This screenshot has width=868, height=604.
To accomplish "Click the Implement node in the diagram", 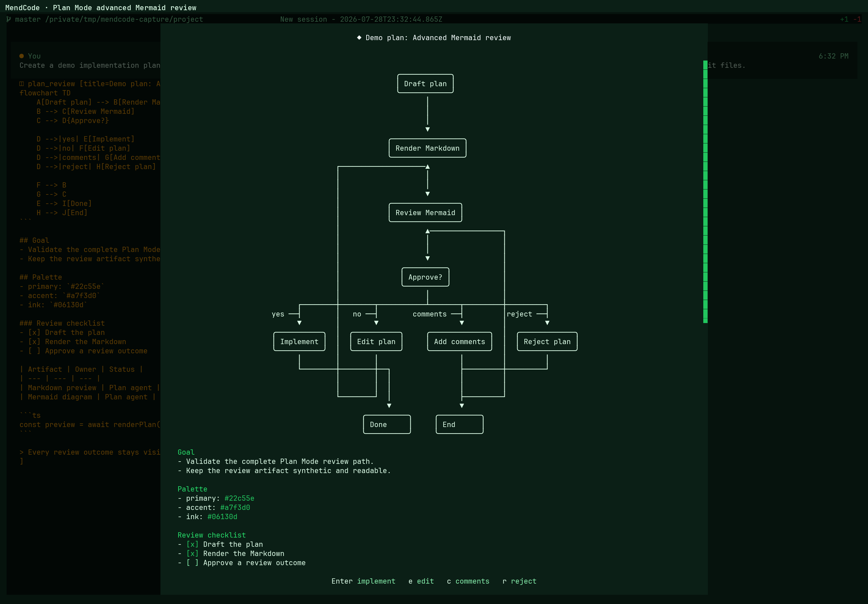I will (x=300, y=341).
